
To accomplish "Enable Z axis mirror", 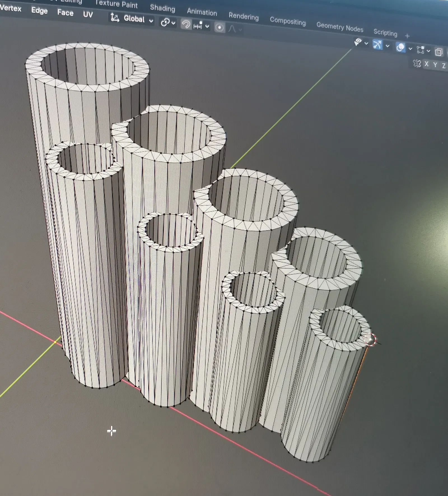I will tap(444, 66).
